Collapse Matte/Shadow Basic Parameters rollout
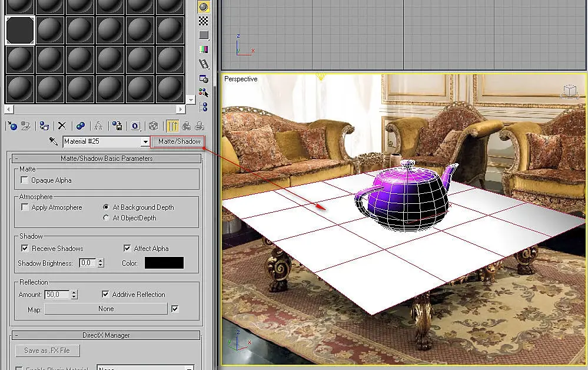The image size is (588, 370). pos(107,158)
